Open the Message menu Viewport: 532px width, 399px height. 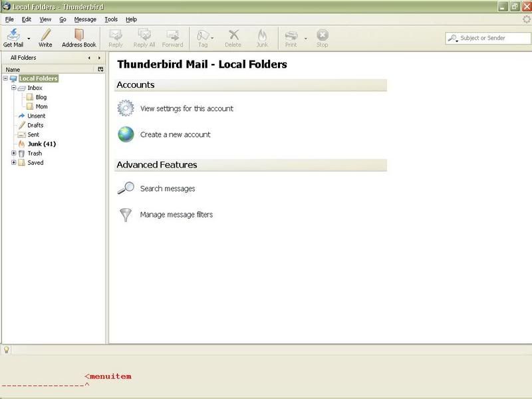tap(85, 19)
